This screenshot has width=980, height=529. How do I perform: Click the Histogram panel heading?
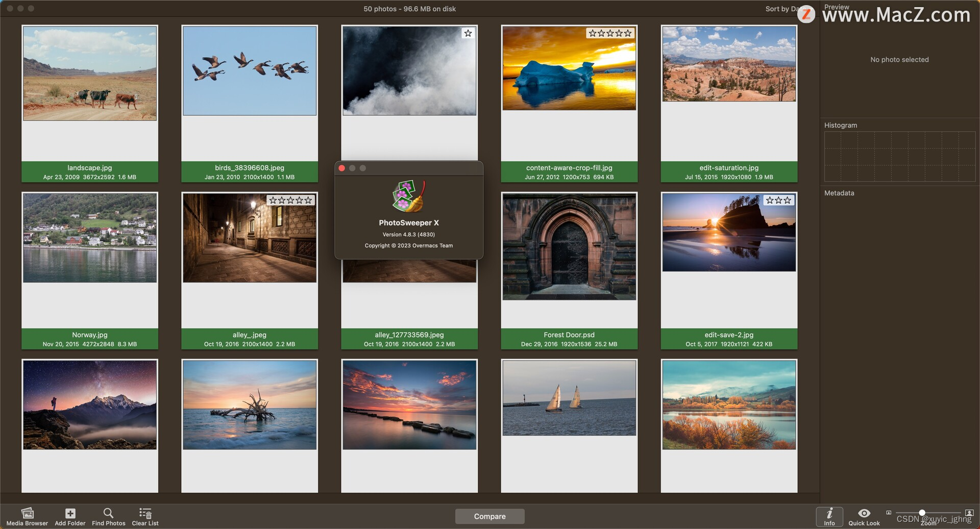(x=841, y=125)
